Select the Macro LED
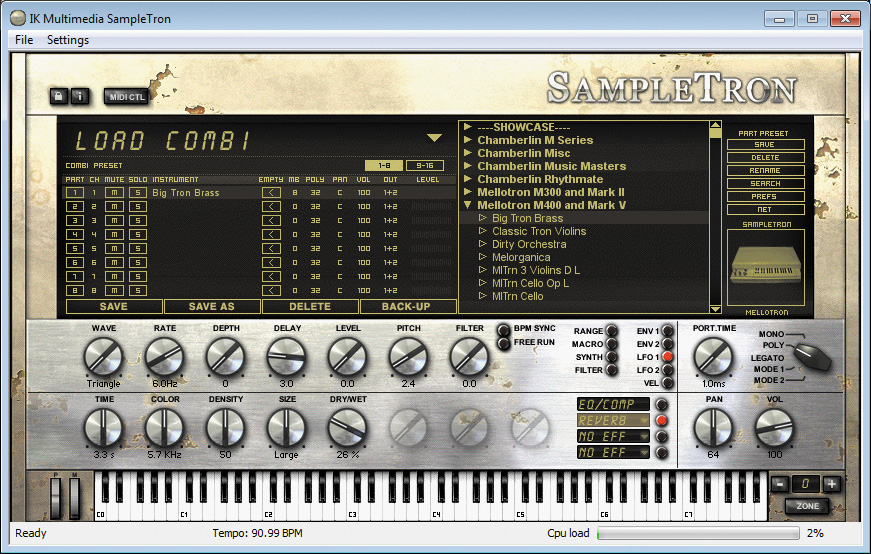This screenshot has height=554, width=871. (612, 344)
